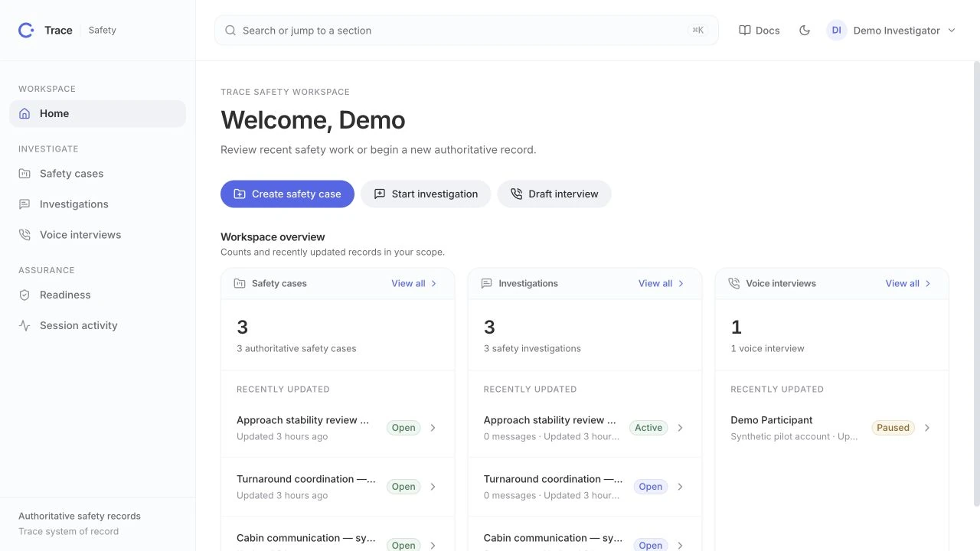980x551 pixels.
Task: Click the Start investigation button
Action: pyautogui.click(x=426, y=194)
